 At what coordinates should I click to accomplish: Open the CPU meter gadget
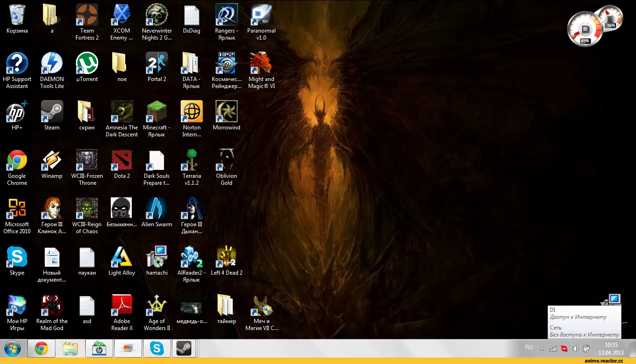tap(585, 30)
